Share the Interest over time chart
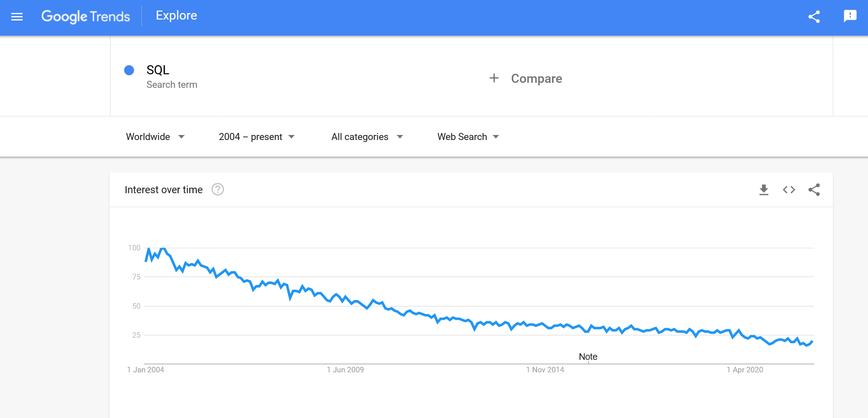This screenshot has height=418, width=868. (814, 190)
